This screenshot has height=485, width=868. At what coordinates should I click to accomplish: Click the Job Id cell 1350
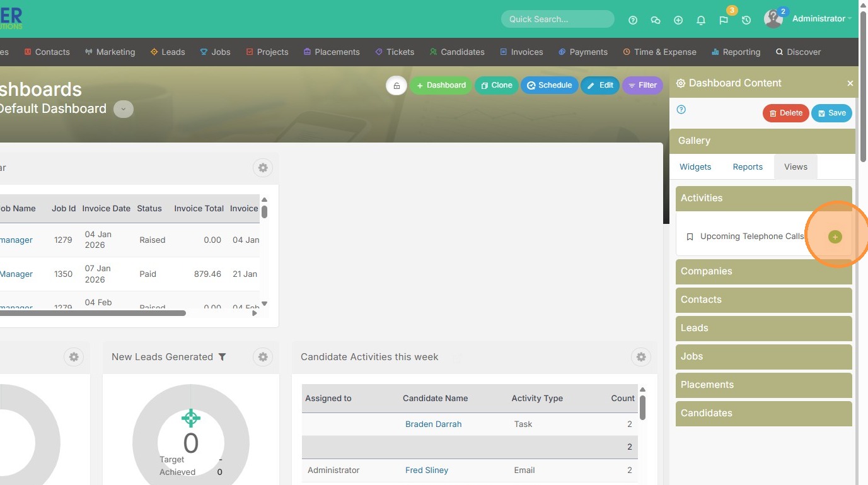pos(63,274)
